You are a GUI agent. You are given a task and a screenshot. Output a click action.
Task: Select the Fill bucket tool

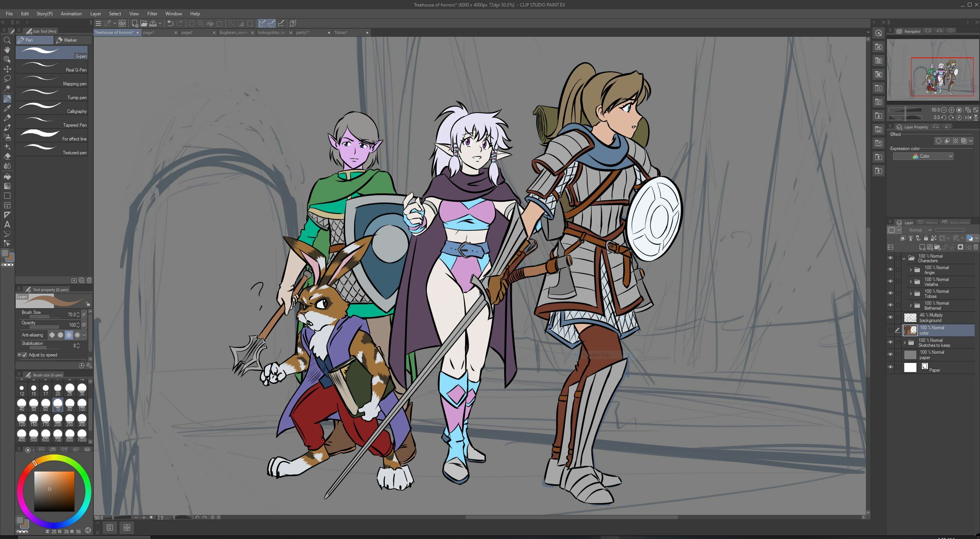pos(7,176)
